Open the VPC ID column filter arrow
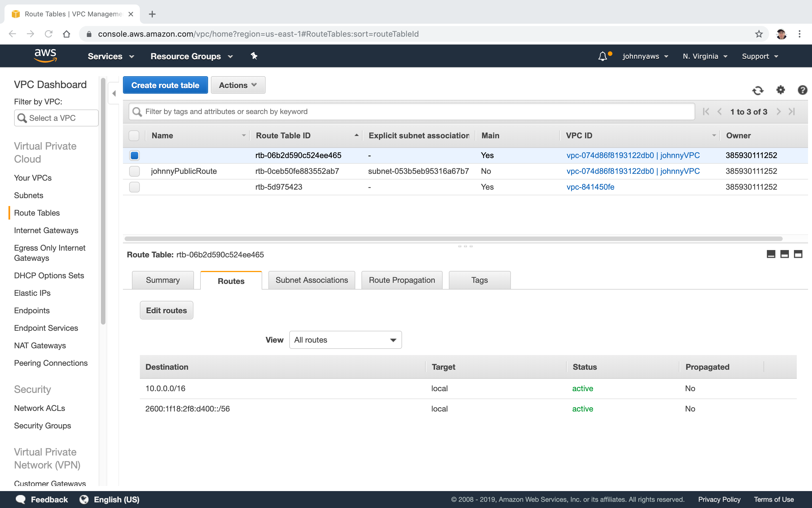The width and height of the screenshot is (812, 508). (714, 135)
